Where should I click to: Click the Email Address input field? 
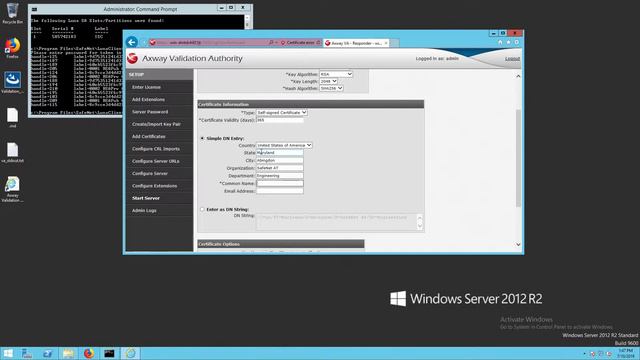[280, 191]
